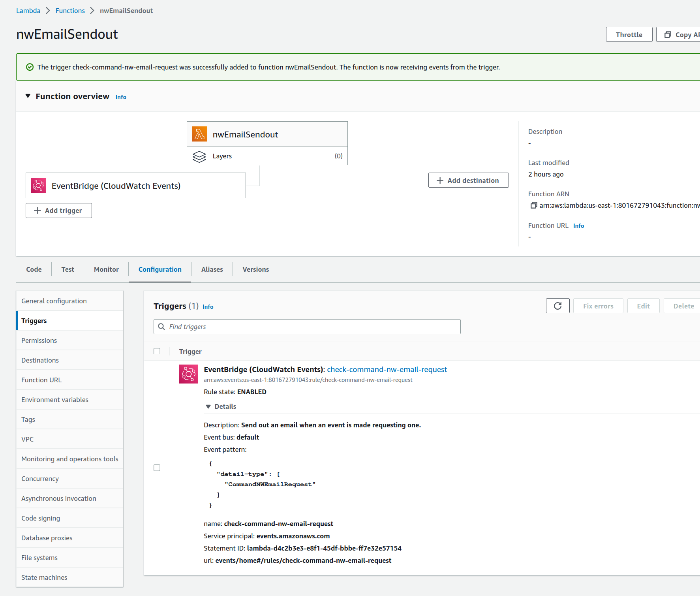
Task: Open Info link next to Triggers heading
Action: coord(208,307)
